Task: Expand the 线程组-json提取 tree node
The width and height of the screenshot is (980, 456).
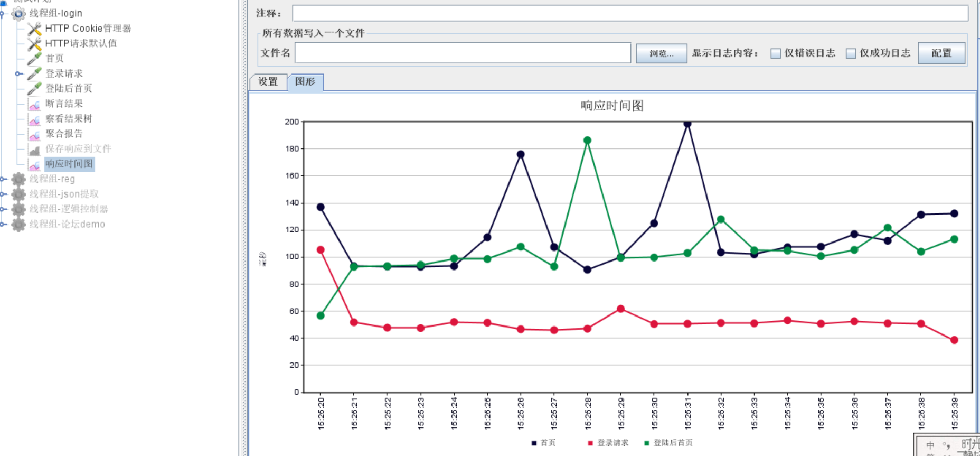Action: [x=3, y=194]
